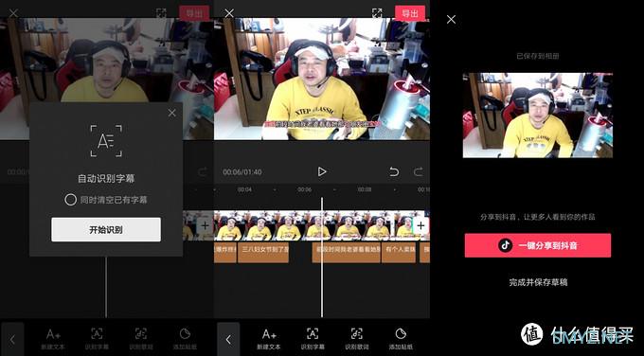Tap the dimmed close X above the dialog

pos(13,13)
